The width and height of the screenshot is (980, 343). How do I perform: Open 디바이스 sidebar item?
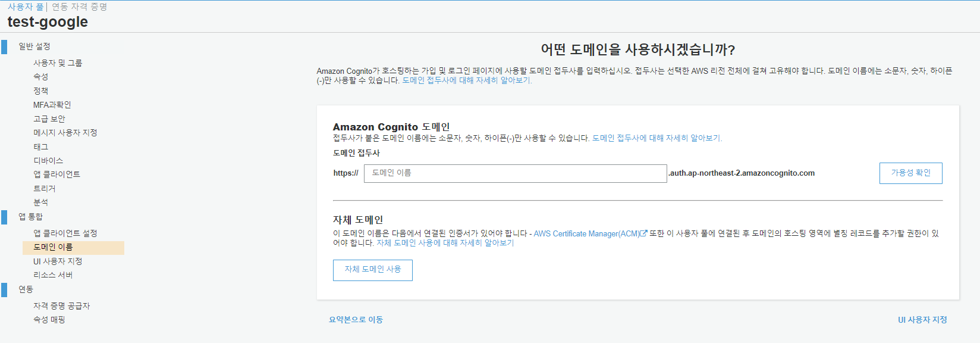(x=48, y=161)
